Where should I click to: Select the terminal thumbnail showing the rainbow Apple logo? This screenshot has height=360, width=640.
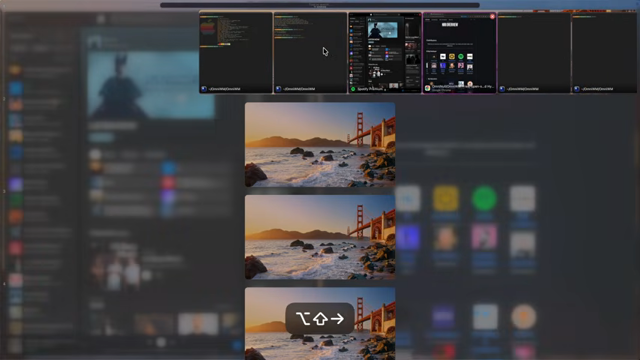coord(236,53)
